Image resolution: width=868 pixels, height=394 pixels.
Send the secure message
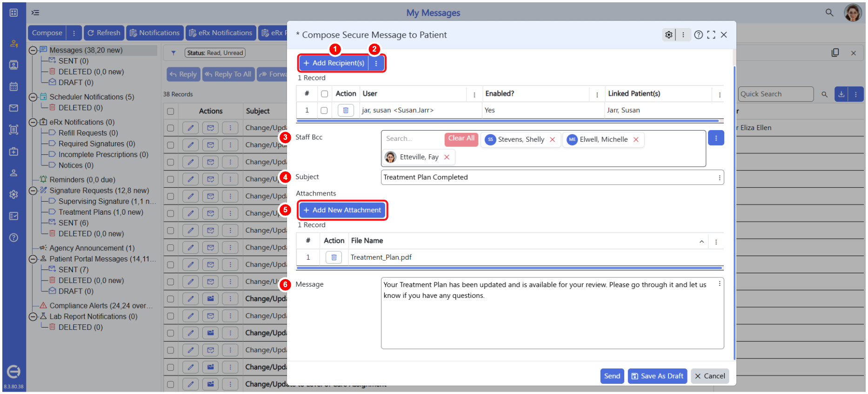click(612, 376)
